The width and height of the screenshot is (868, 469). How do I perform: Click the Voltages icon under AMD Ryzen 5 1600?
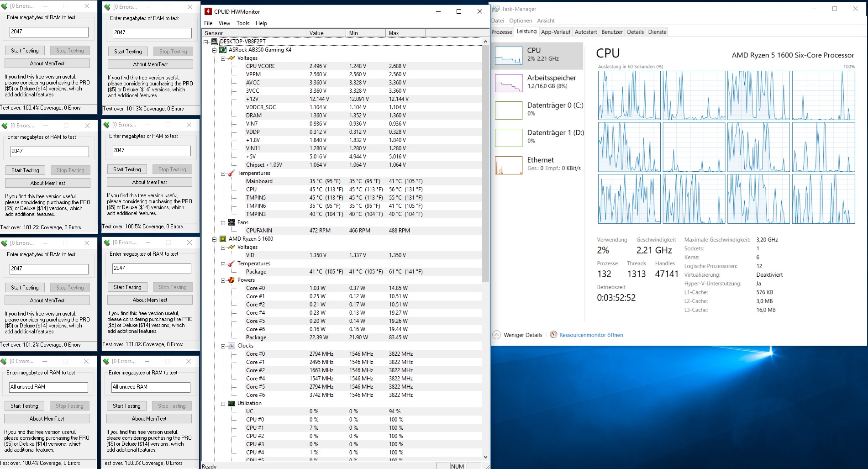pyautogui.click(x=231, y=247)
